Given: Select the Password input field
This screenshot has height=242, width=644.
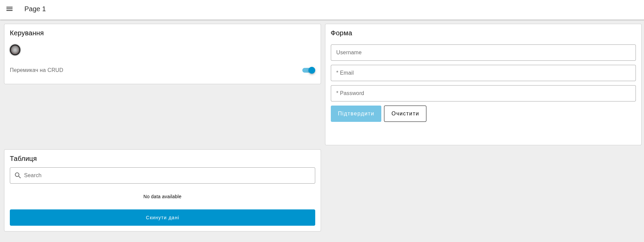Looking at the screenshot, I should tap(483, 93).
